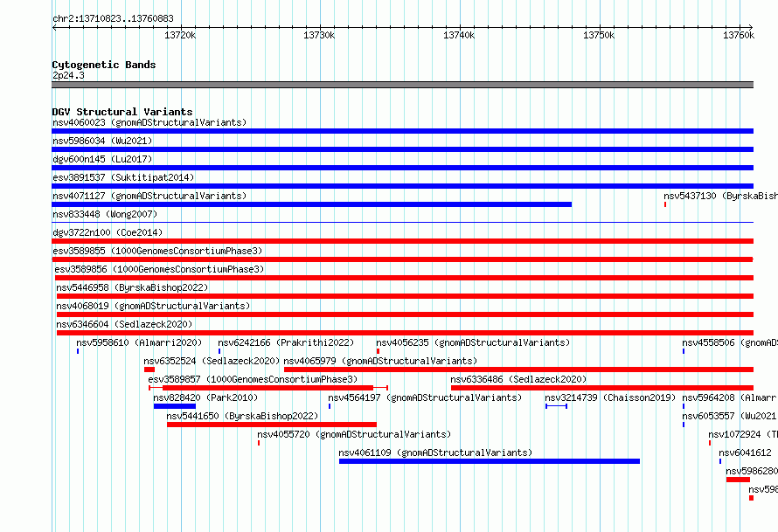Click the 13740k ruler position
The image size is (778, 532).
[x=459, y=35]
